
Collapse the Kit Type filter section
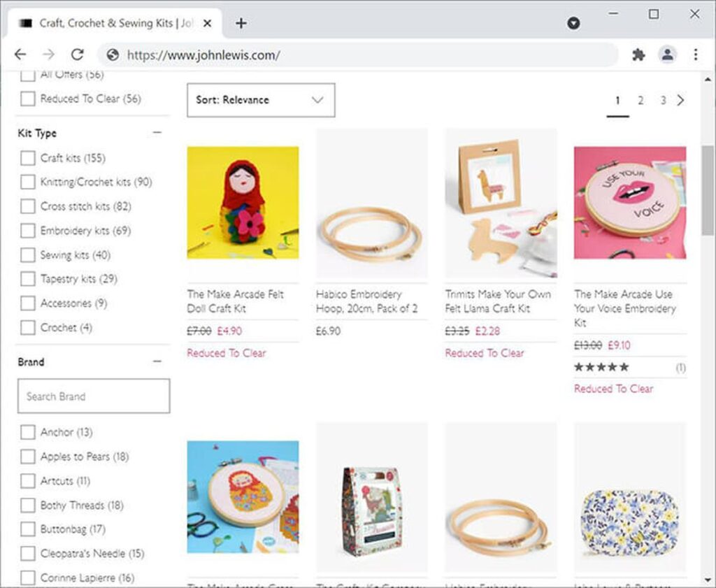(x=157, y=132)
